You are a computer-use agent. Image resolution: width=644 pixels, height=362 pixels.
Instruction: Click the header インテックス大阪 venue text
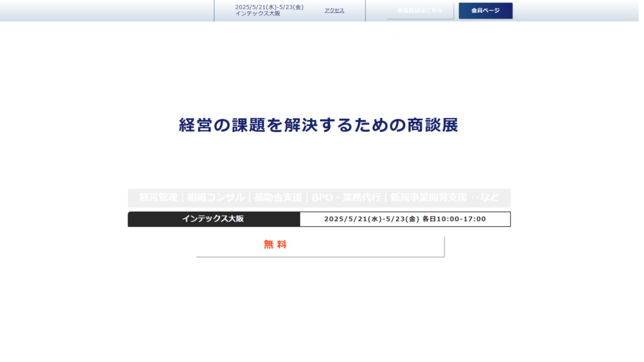pyautogui.click(x=257, y=14)
